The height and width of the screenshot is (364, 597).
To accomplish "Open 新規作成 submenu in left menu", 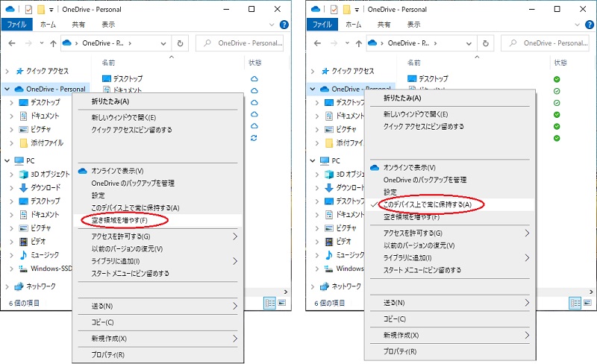I will [x=158, y=339].
